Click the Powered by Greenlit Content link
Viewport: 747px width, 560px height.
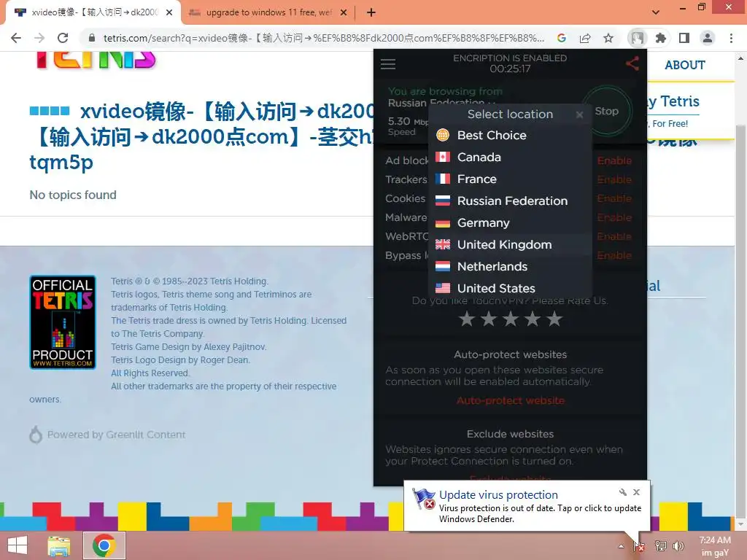(x=108, y=435)
